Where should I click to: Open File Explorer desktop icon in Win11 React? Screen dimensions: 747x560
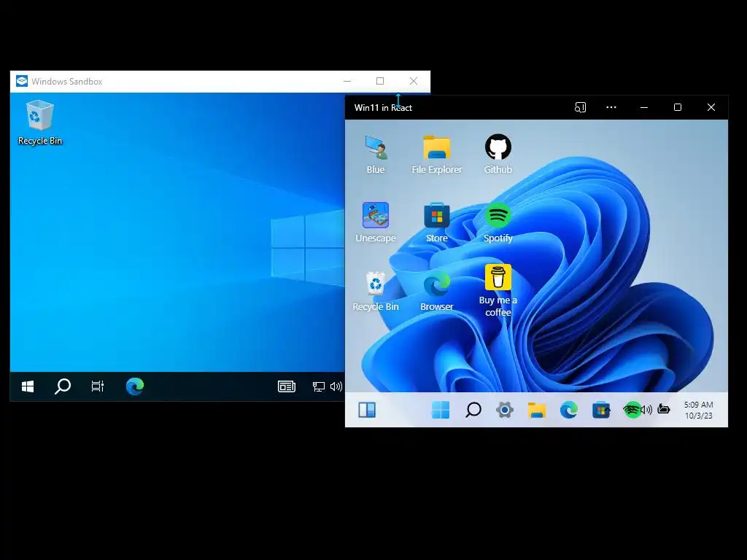(x=437, y=155)
